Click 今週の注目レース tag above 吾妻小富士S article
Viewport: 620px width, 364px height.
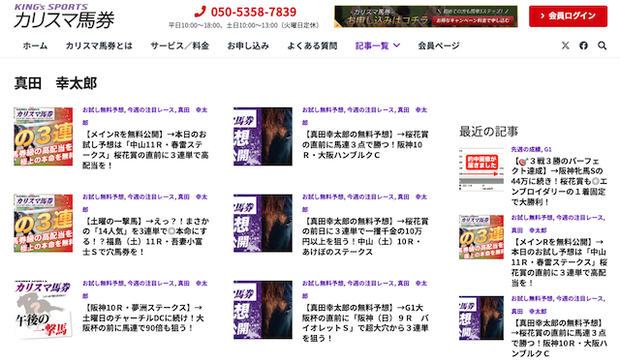151,197
